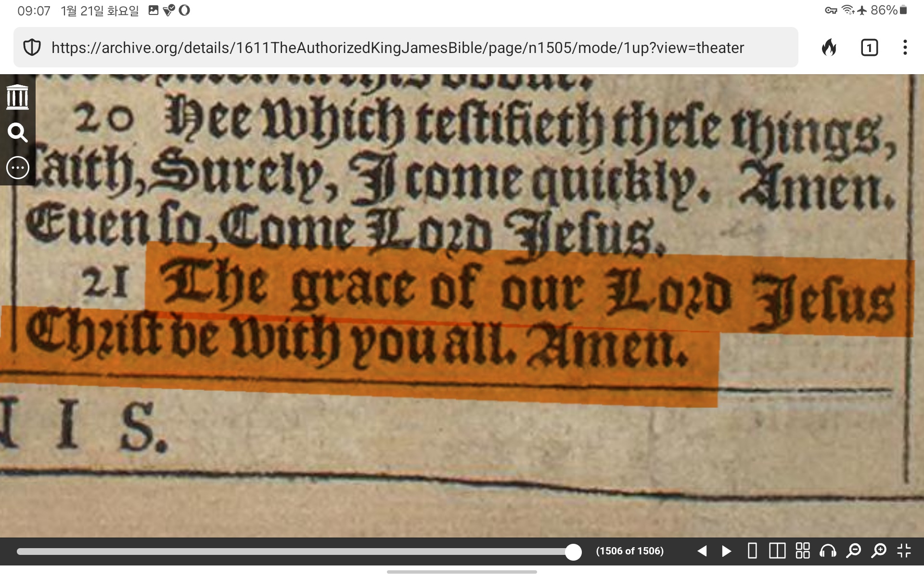Image resolution: width=924 pixels, height=578 pixels.
Task: Tap the Wi-Fi status icon
Action: [x=847, y=10]
